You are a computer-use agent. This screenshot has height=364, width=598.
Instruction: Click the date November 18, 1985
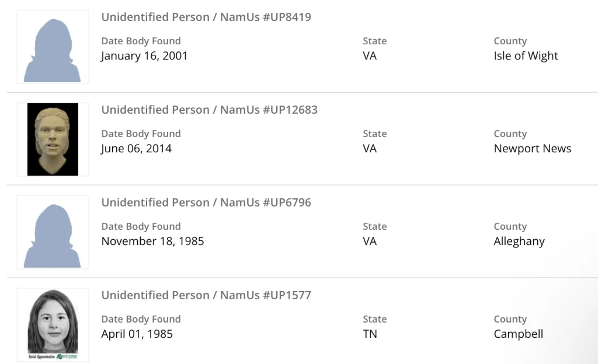point(152,242)
